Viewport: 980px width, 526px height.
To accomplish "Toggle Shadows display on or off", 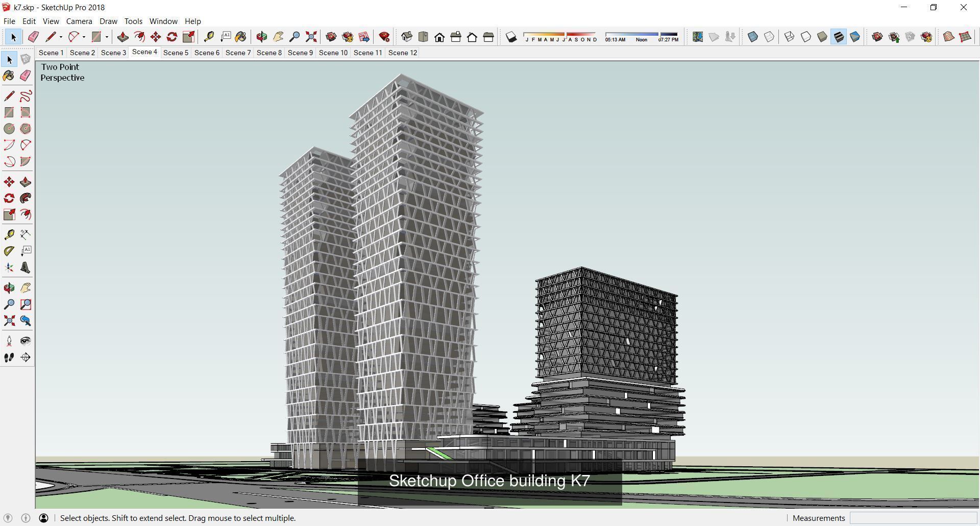I will [511, 37].
